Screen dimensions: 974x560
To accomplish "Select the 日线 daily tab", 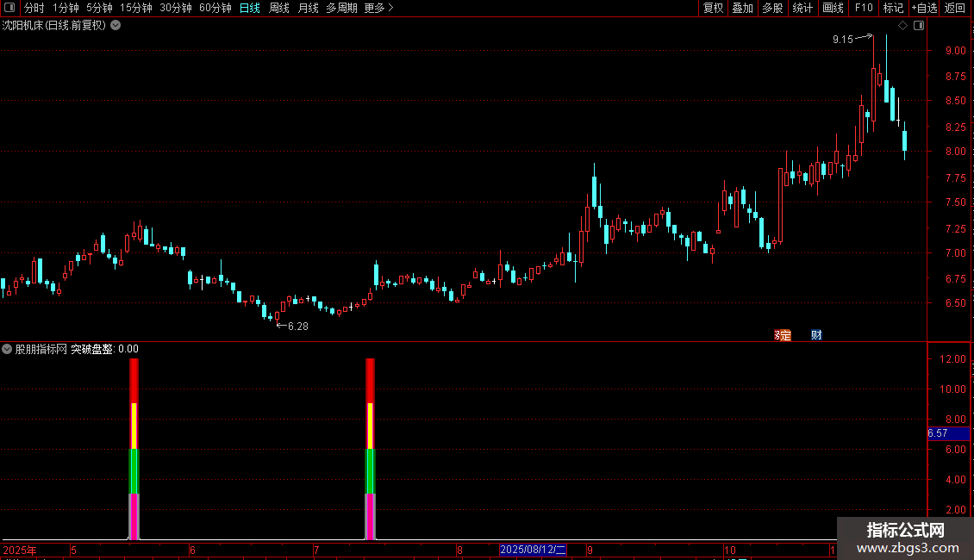I will point(250,8).
